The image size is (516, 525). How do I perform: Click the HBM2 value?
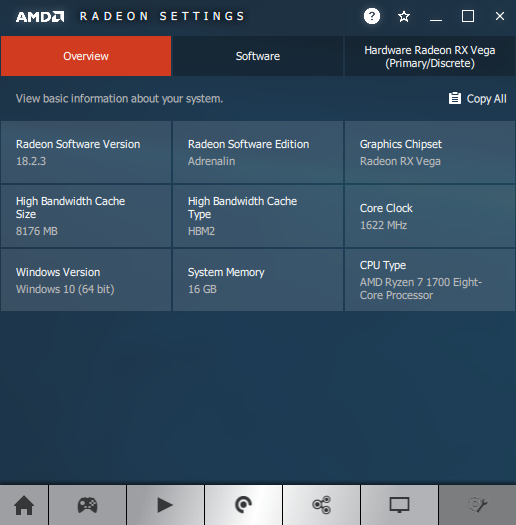tap(201, 231)
